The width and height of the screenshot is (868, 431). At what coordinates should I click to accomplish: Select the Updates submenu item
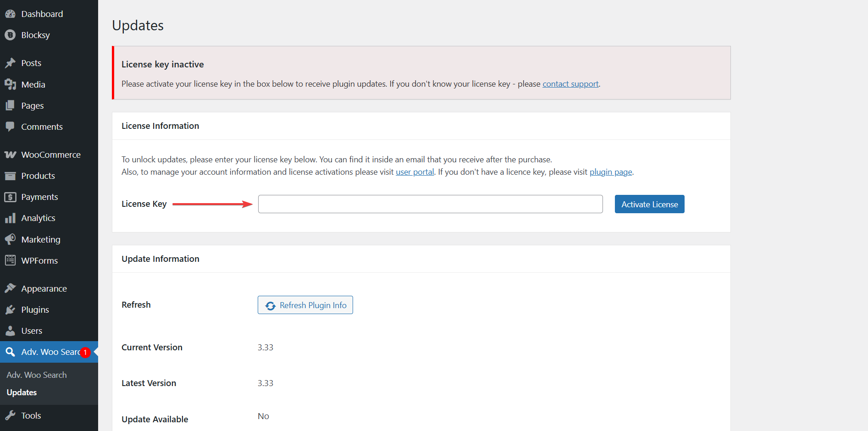(22, 392)
